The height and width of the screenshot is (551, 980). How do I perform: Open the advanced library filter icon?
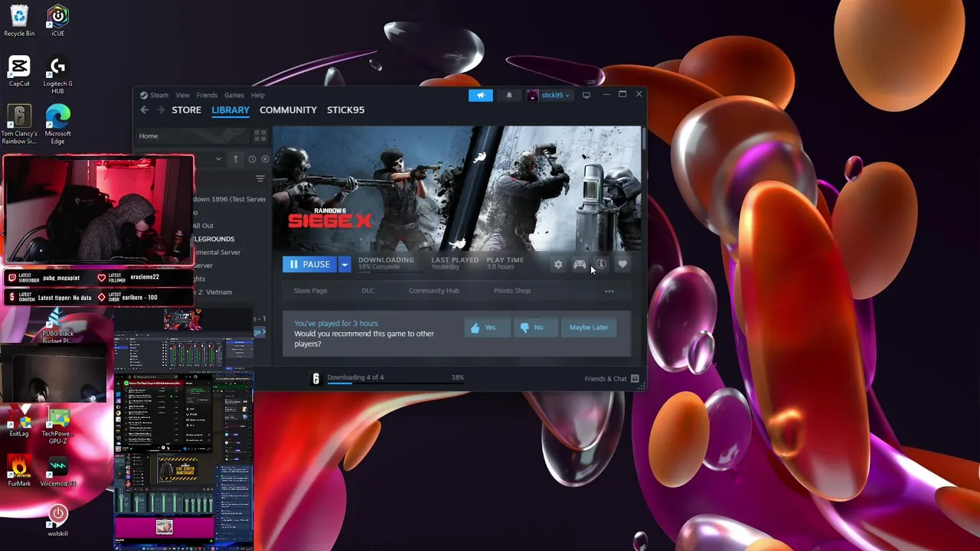coord(260,179)
